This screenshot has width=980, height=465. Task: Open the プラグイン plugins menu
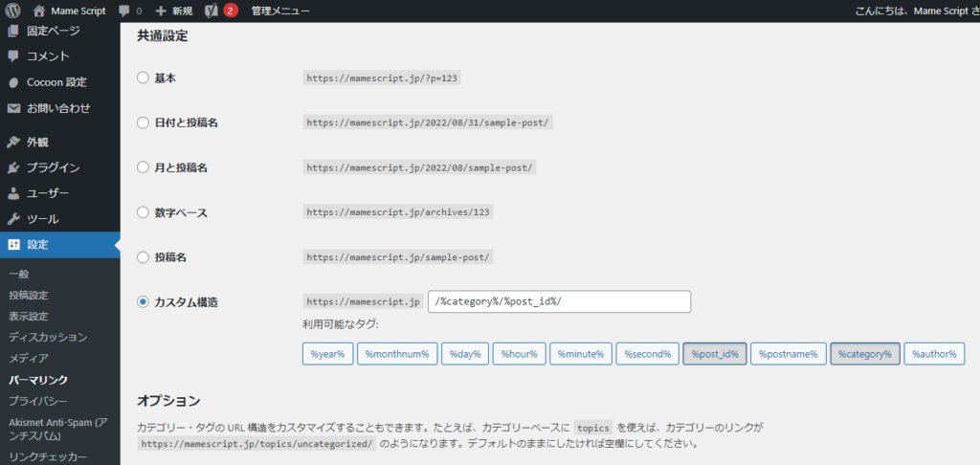[53, 167]
